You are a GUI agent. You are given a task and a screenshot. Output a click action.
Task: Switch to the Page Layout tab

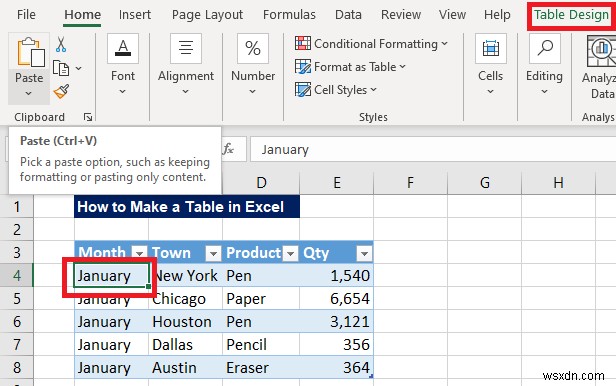click(x=207, y=15)
